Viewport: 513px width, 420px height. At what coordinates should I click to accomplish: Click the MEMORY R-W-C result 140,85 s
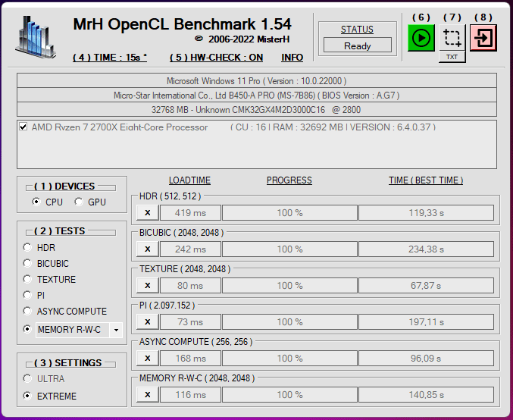(427, 394)
